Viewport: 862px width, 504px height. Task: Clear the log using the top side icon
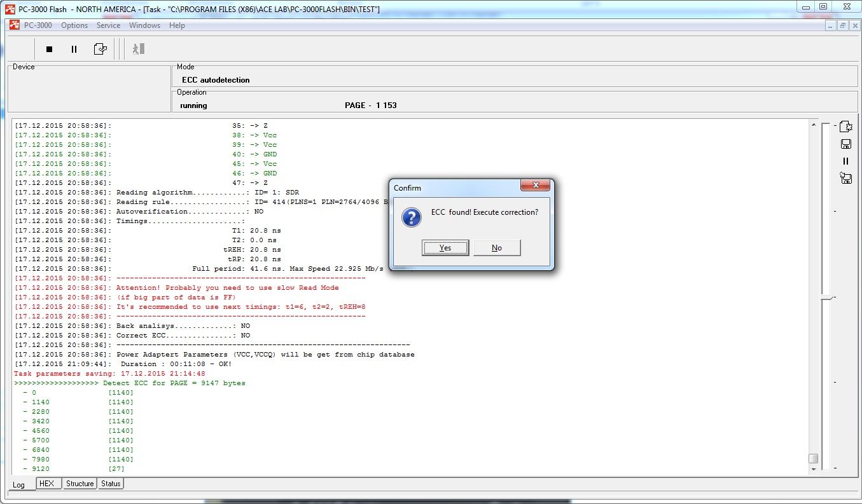[845, 126]
